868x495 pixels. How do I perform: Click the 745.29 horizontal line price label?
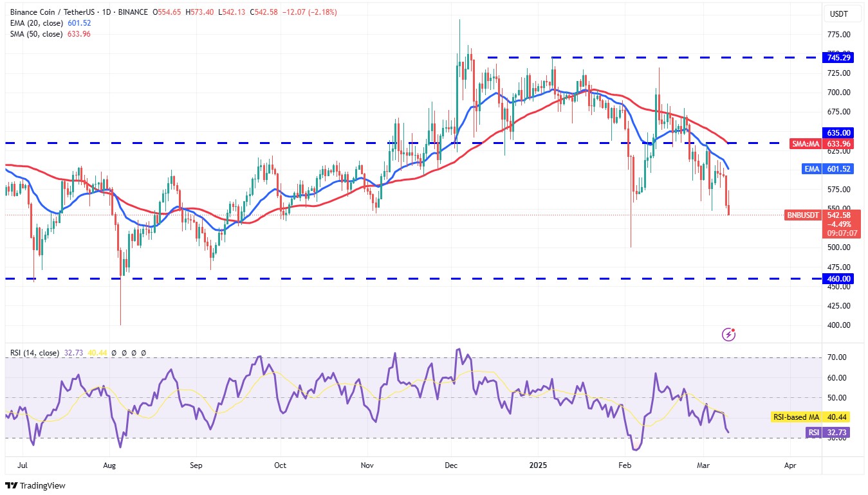point(839,58)
